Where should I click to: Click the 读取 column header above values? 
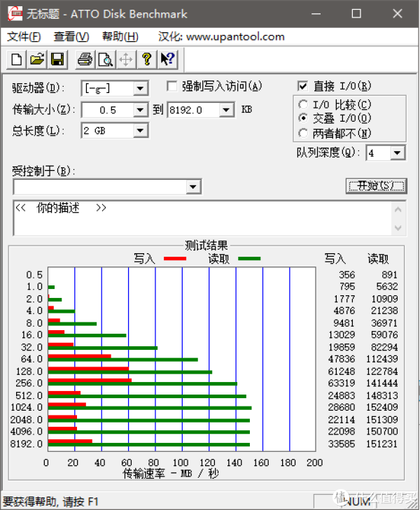coord(378,259)
